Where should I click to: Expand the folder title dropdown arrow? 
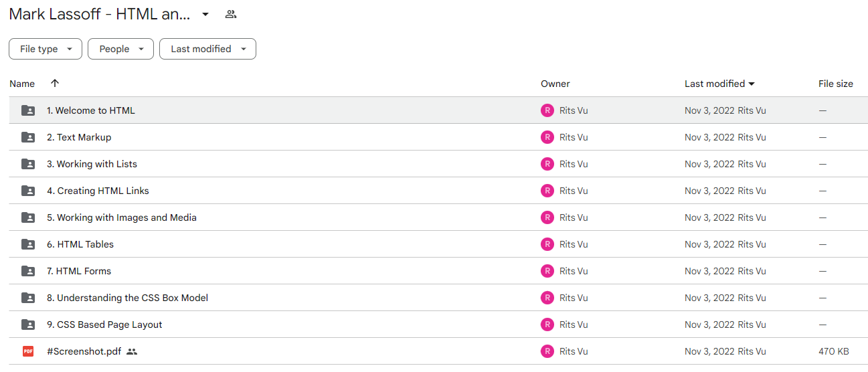[x=205, y=14]
